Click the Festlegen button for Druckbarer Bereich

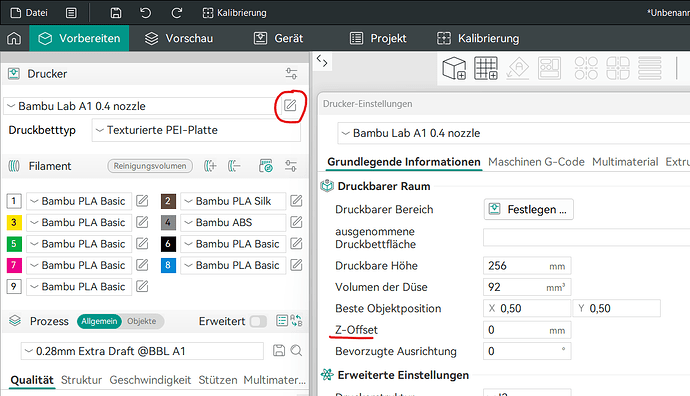pyautogui.click(x=529, y=209)
